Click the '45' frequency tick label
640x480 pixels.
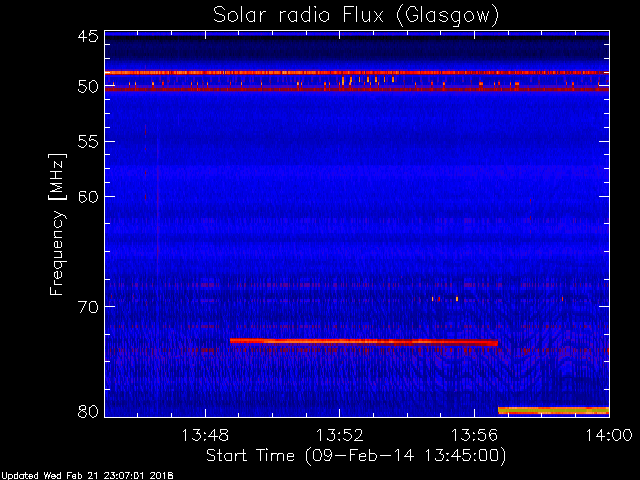point(88,36)
